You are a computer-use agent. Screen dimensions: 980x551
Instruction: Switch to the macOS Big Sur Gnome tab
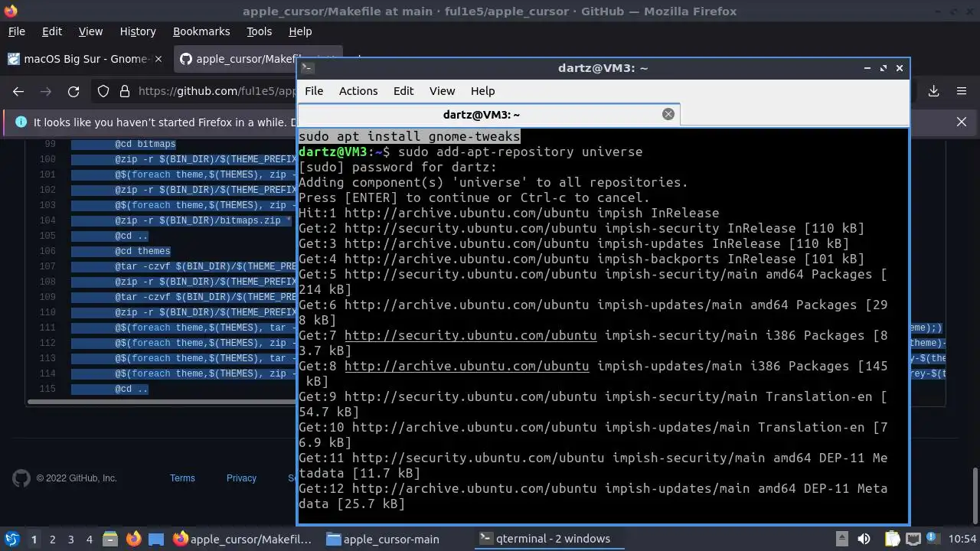click(x=86, y=59)
